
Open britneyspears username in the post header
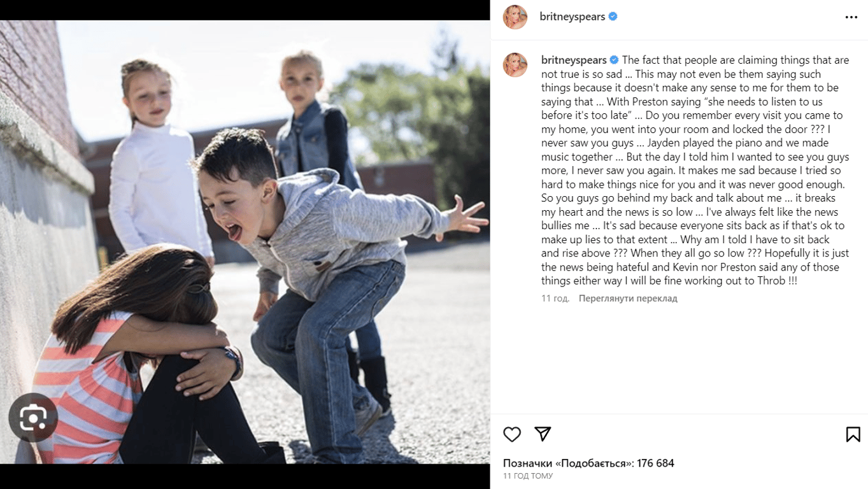coord(572,17)
